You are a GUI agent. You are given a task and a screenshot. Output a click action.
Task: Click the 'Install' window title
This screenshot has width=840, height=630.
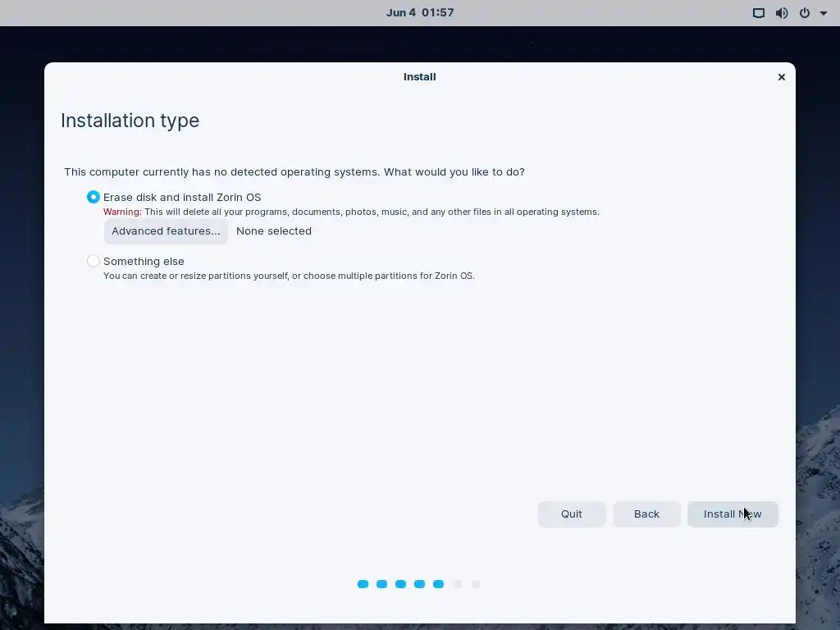tap(419, 76)
